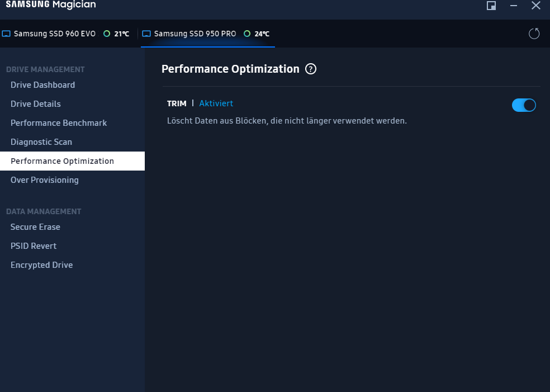Screen dimensions: 550x392
Task: Click the Samsung Magician title logo
Action: pos(51,4)
